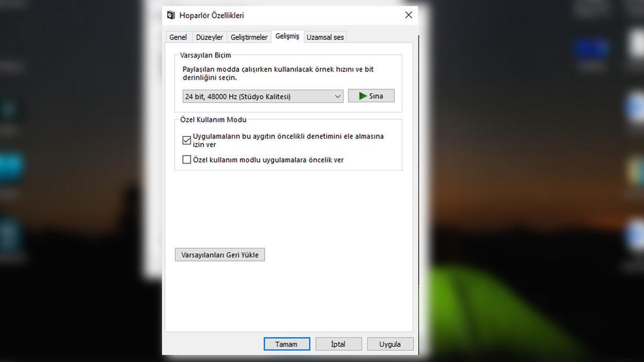Apply changes using the Uygula button
Image resolution: width=644 pixels, height=362 pixels.
click(x=390, y=344)
